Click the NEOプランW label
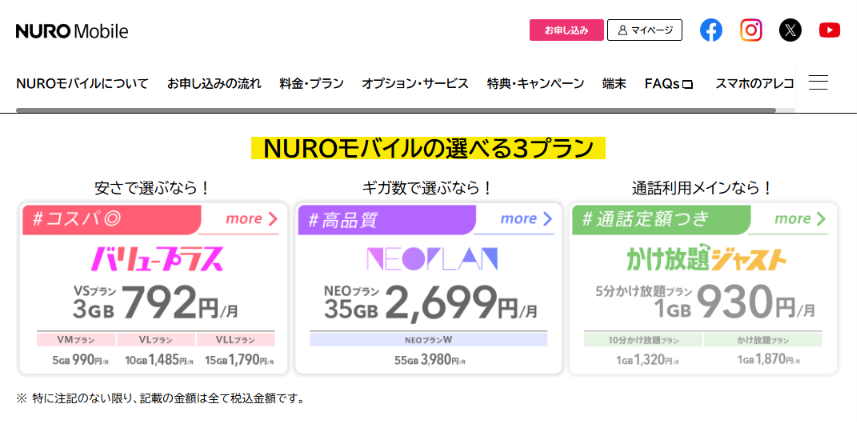857x422 pixels. tap(428, 339)
